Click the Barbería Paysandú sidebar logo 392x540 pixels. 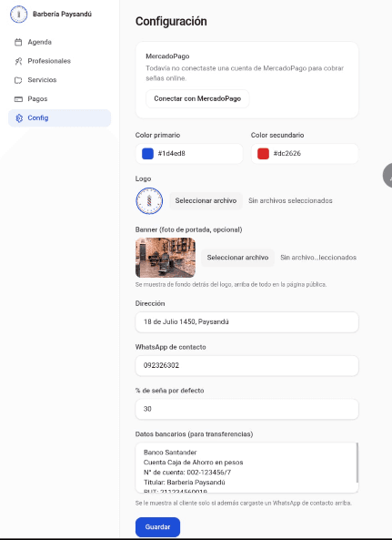(x=18, y=15)
